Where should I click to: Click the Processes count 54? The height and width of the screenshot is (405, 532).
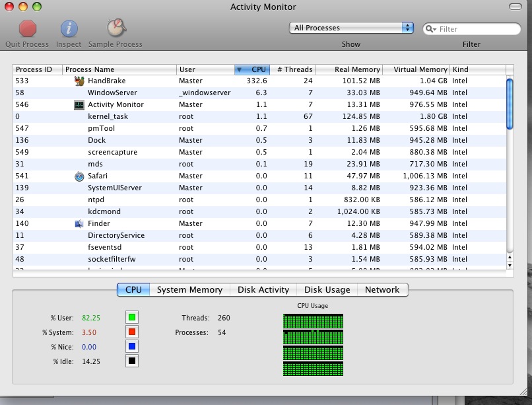(222, 332)
